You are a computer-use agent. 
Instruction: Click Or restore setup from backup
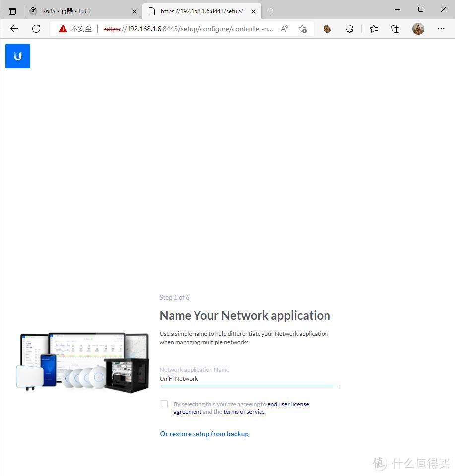tap(204, 434)
